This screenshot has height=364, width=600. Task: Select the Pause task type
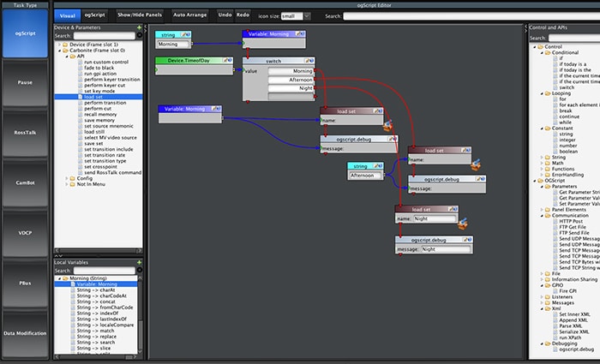point(25,82)
